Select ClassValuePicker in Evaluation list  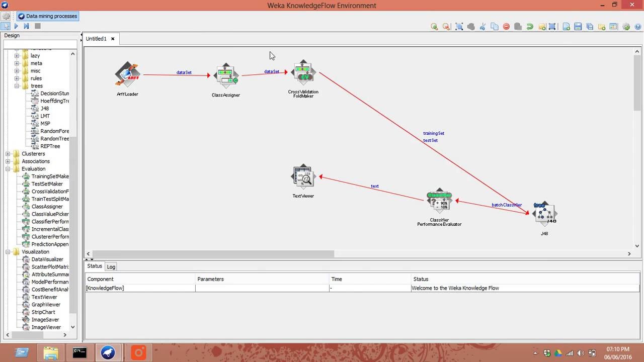coord(50,214)
